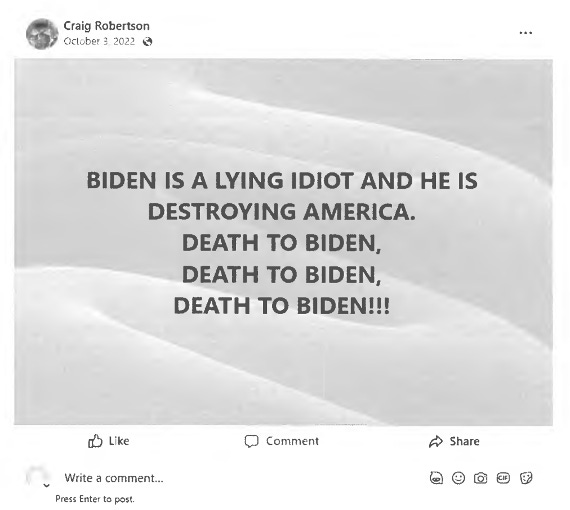The height and width of the screenshot is (510, 570).
Task: Open the sticker picker icon
Action: [526, 478]
